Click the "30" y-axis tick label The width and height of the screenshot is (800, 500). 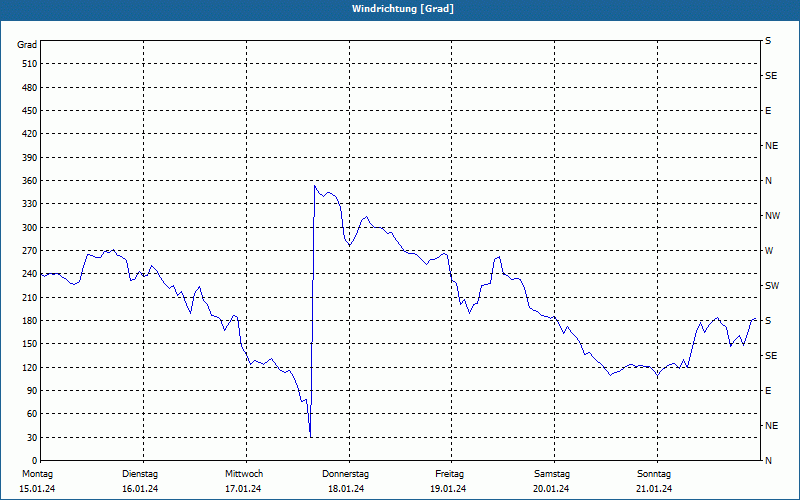tap(32, 438)
